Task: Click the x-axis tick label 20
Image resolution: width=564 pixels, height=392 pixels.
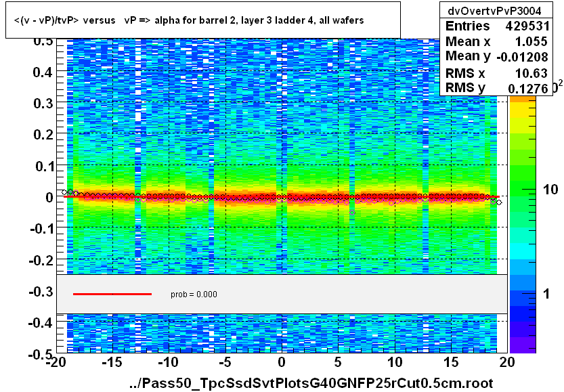Action: point(507,362)
